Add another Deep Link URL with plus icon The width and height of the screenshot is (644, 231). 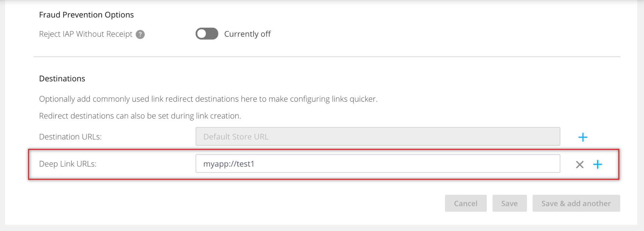click(x=598, y=164)
